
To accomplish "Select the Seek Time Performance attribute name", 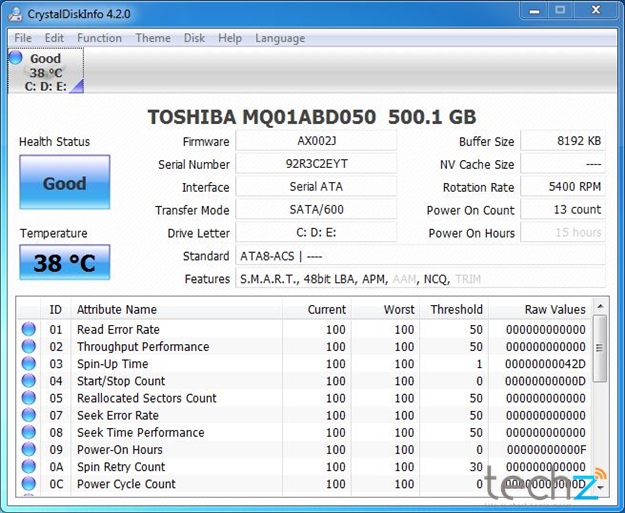I will [x=140, y=432].
